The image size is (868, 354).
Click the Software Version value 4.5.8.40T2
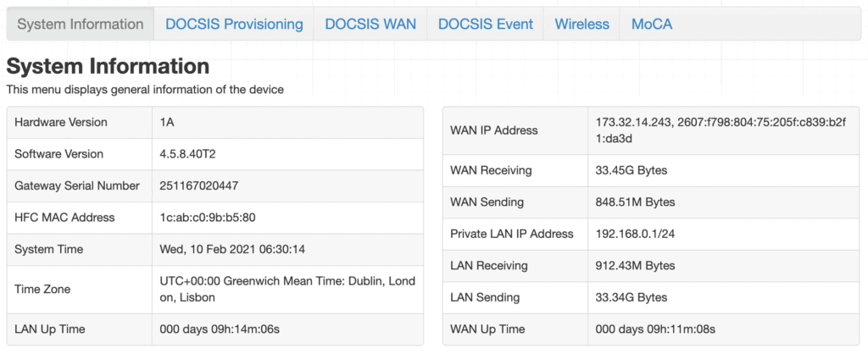tap(187, 154)
